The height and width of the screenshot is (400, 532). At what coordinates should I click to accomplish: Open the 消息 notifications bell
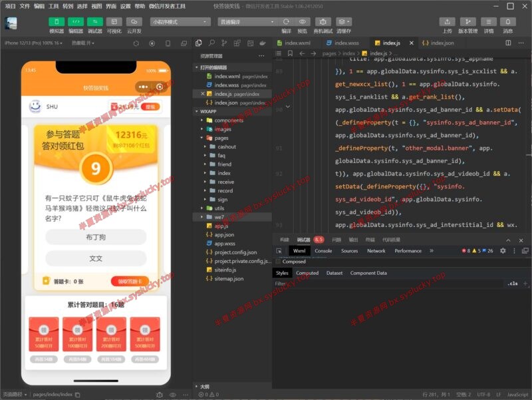pos(508,22)
